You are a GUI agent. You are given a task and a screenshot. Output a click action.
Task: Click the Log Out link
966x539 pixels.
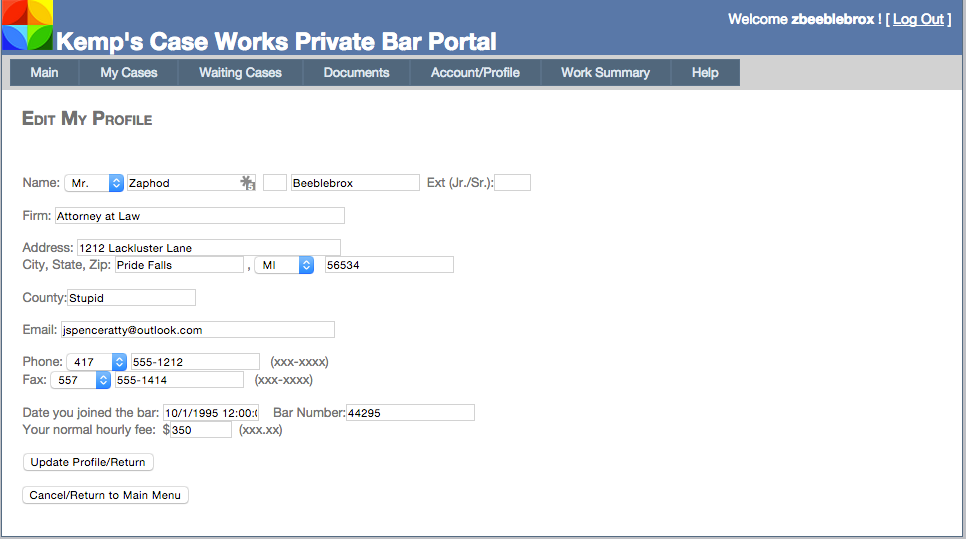click(x=918, y=19)
